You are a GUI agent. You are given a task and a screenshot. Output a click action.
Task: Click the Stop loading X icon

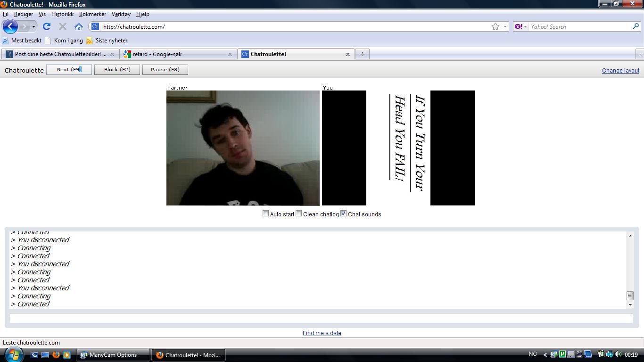click(x=63, y=26)
